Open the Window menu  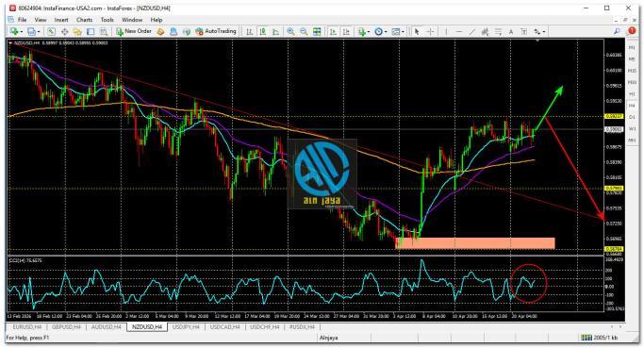point(132,20)
